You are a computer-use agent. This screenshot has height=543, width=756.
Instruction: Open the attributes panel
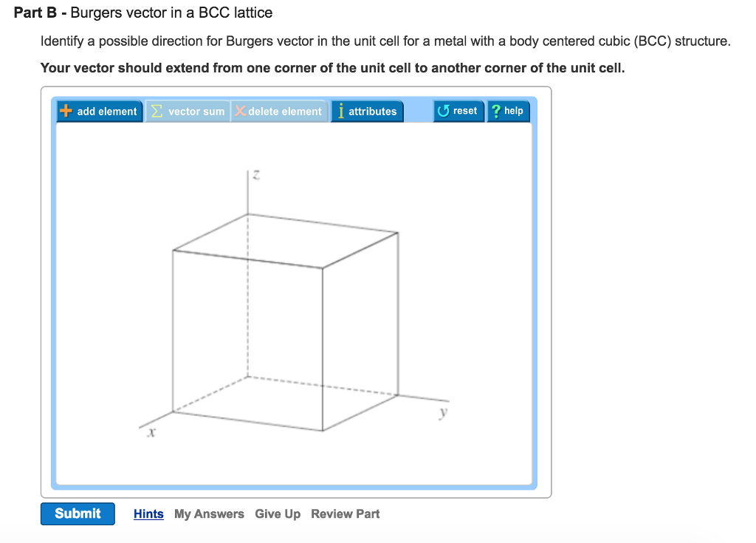click(x=367, y=111)
